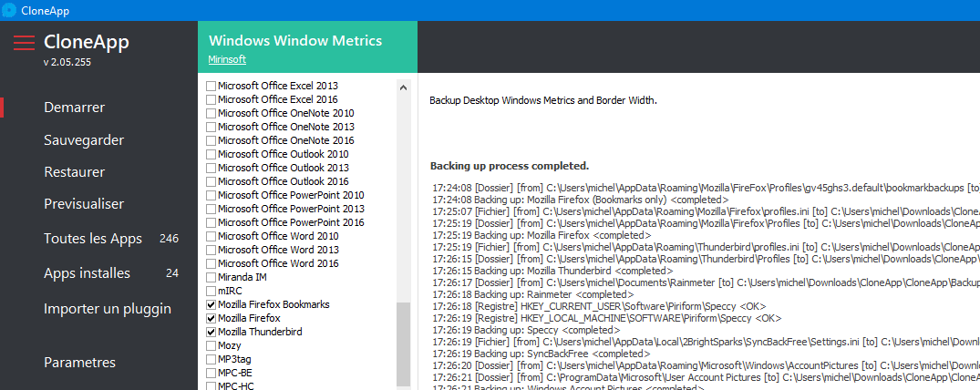Uncheck Mozilla Firefox Bookmarks
This screenshot has height=390, width=980.
211,305
